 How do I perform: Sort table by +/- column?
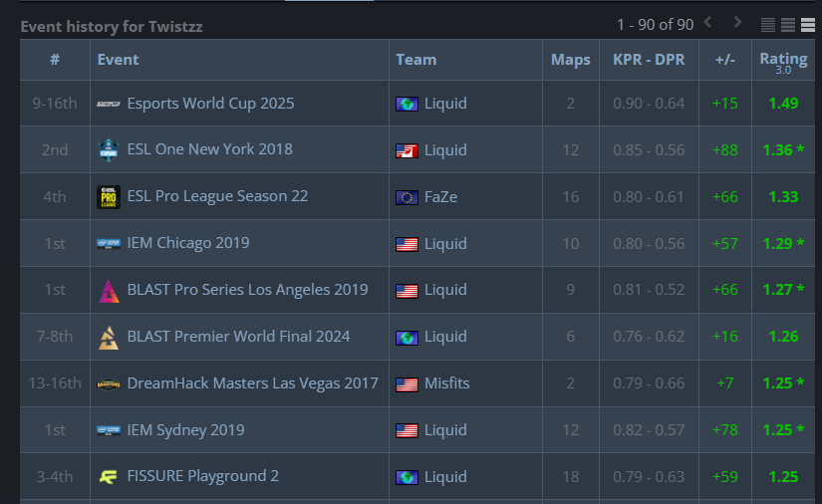point(724,60)
